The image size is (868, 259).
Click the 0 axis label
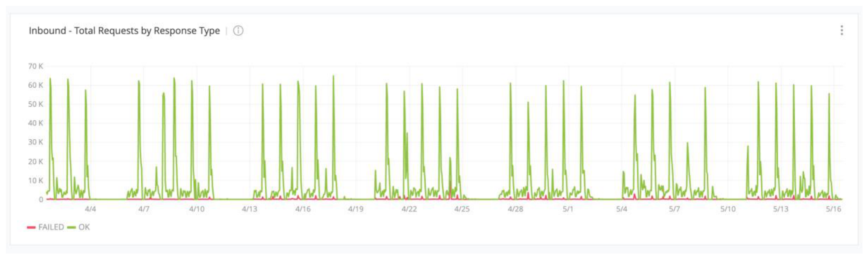[41, 199]
